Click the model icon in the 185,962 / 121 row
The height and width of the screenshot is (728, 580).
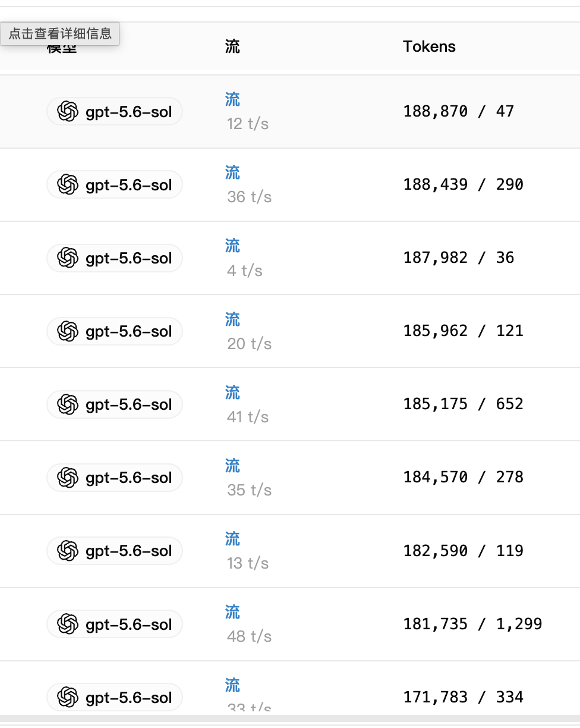[x=68, y=331]
